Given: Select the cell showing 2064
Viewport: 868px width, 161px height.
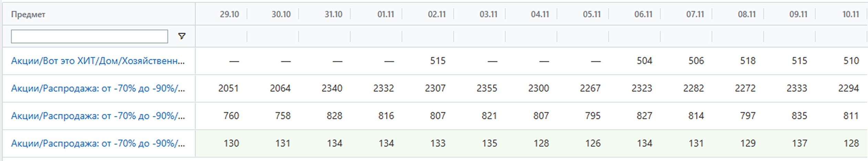Looking at the screenshot, I should coord(280,88).
